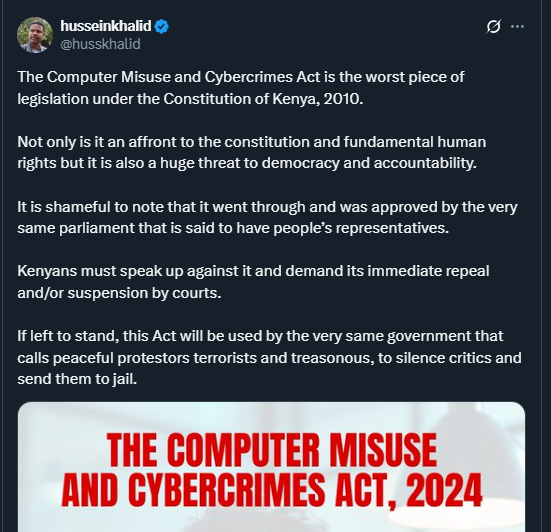
Task: Click the 'calls peaceful protestors terrorists' line
Action: (x=270, y=358)
